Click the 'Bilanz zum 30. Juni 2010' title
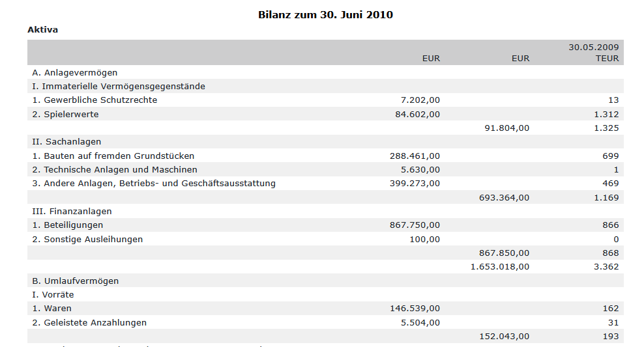Screen dimensions: 644x347 (325, 14)
